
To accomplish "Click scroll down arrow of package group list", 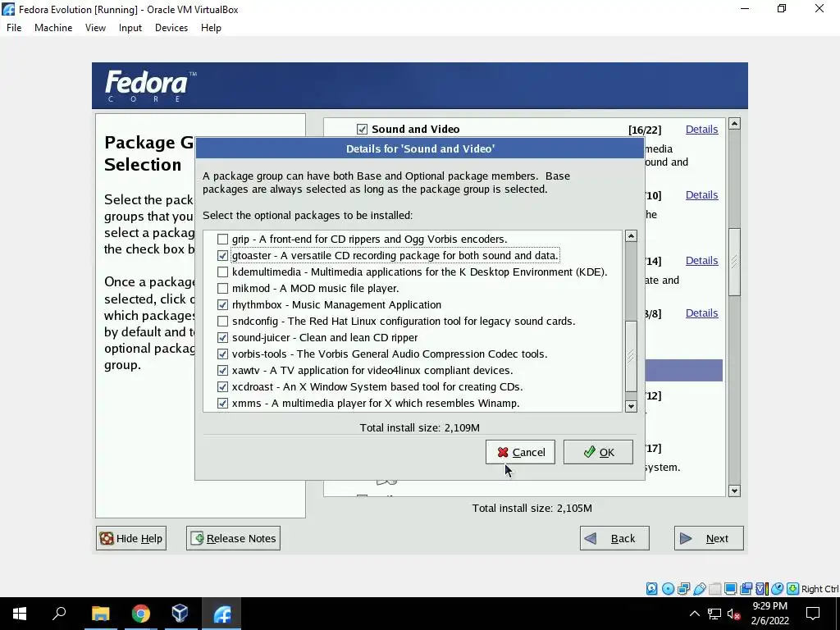I will pyautogui.click(x=734, y=491).
